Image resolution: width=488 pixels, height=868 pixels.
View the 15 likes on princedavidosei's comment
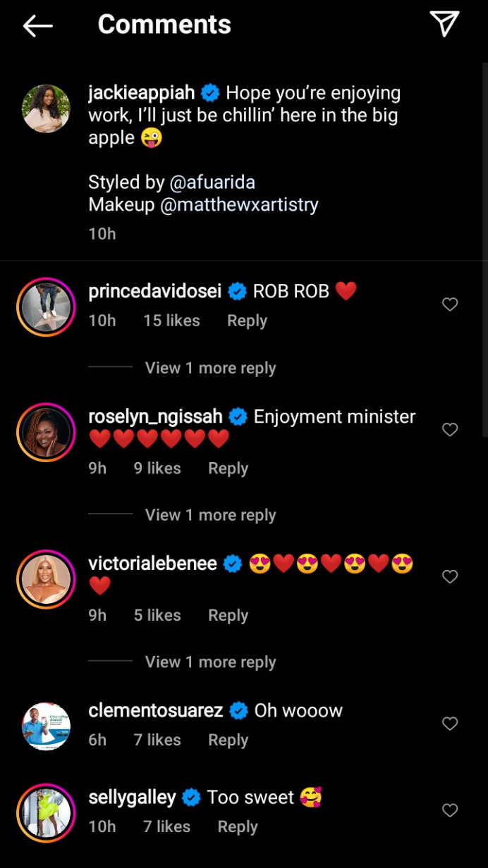coord(171,321)
